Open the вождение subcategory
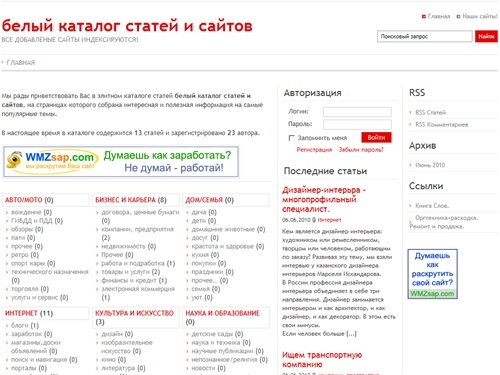 (x=26, y=212)
